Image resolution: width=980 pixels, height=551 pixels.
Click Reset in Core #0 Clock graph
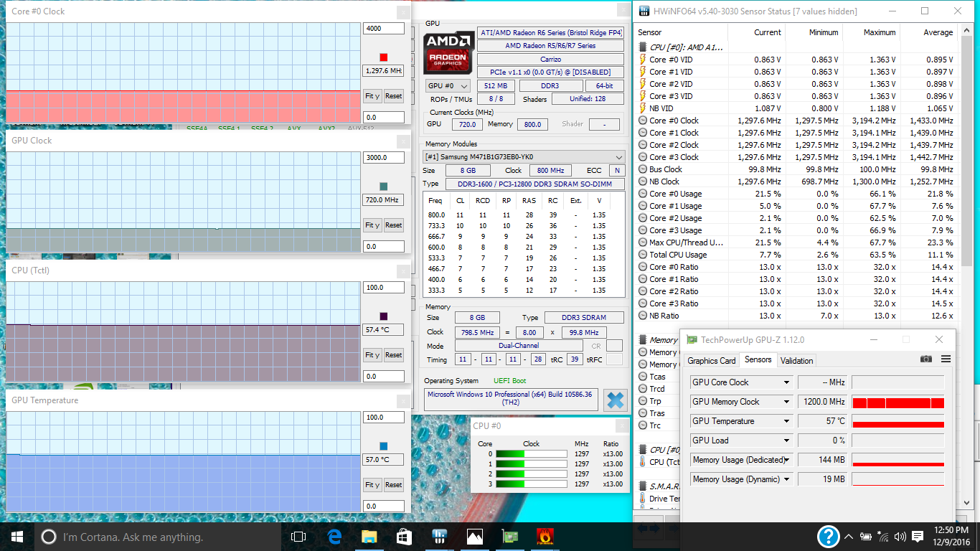click(394, 96)
